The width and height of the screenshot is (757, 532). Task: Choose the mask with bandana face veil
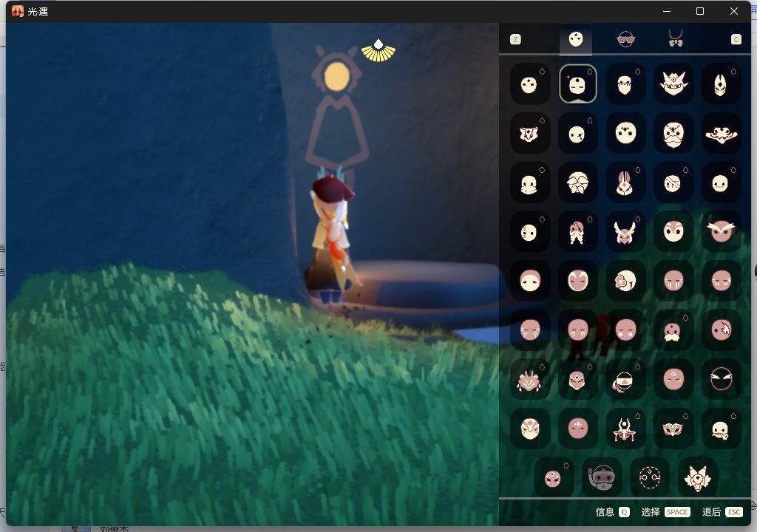click(x=625, y=84)
